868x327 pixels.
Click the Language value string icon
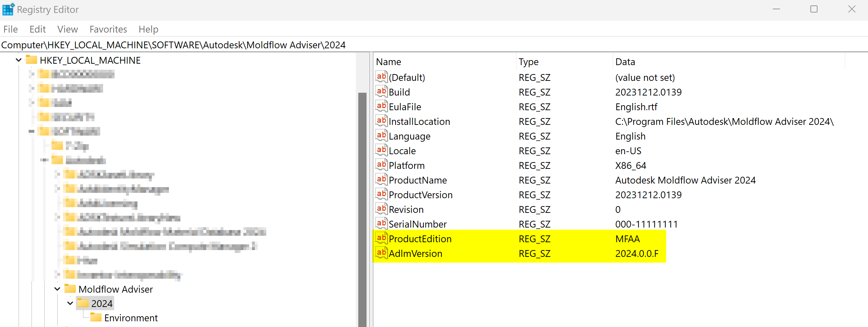pyautogui.click(x=382, y=135)
